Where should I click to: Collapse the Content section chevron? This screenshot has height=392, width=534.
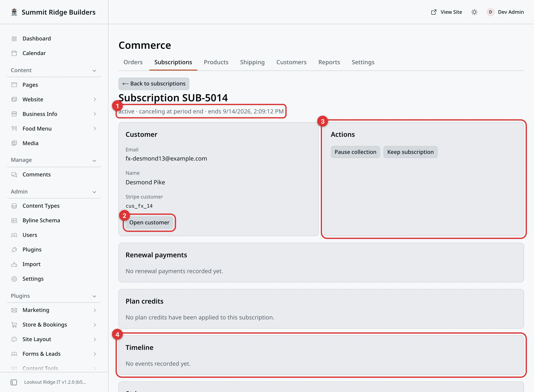click(x=94, y=71)
